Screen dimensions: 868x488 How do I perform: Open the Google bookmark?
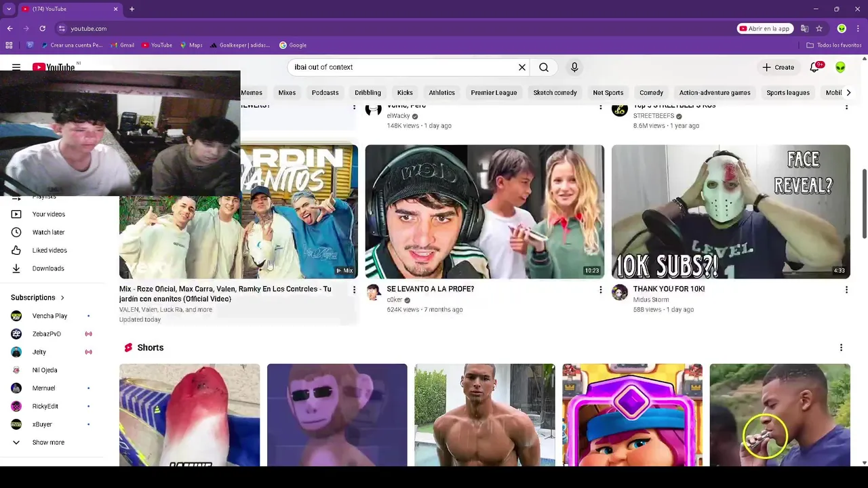293,45
